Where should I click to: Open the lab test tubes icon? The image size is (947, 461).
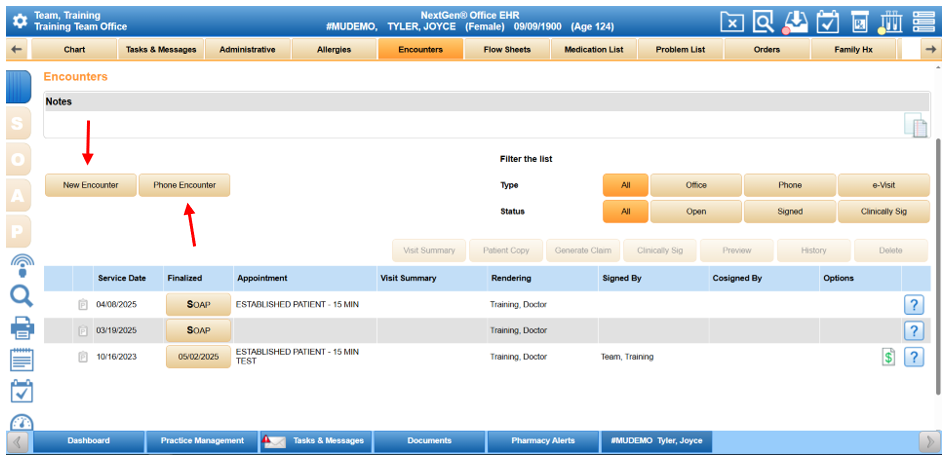891,21
